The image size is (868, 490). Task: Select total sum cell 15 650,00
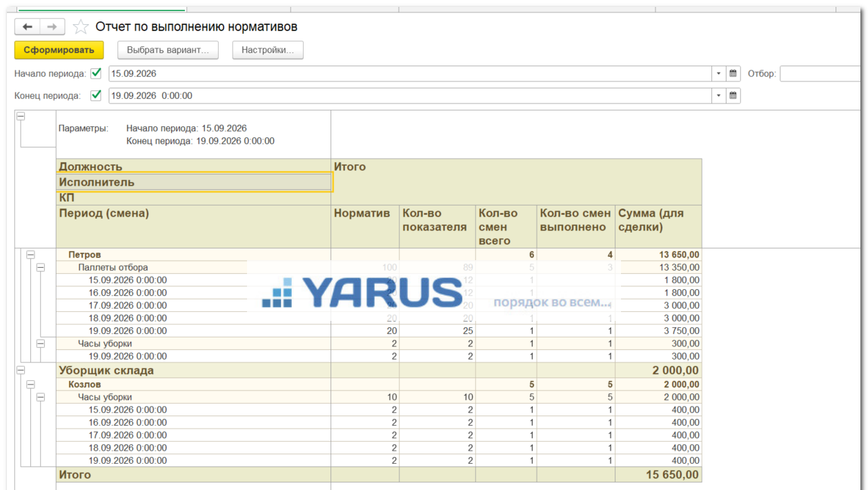pos(658,475)
